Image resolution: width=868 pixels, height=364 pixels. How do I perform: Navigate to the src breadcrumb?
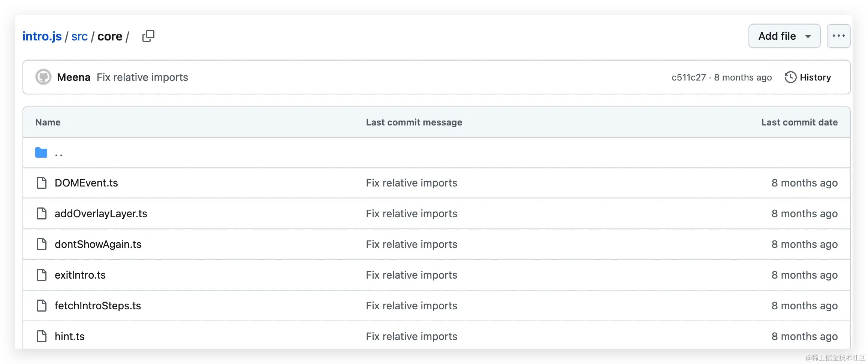coord(79,36)
